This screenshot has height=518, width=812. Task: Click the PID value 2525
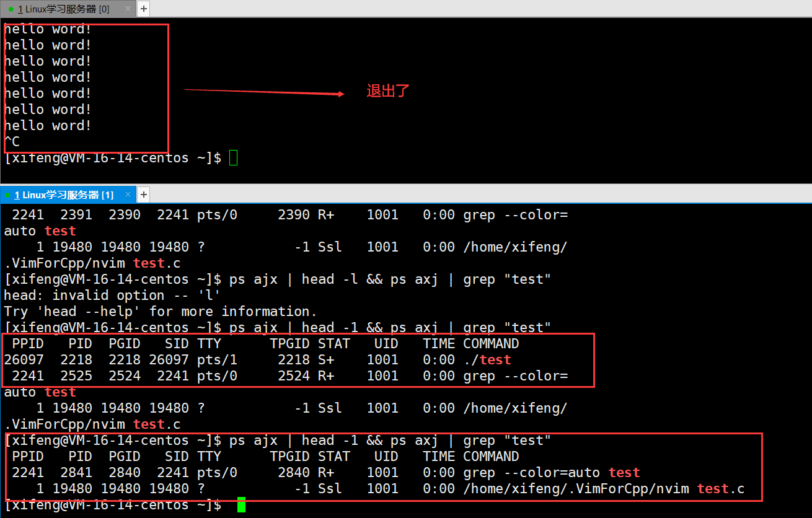click(76, 376)
